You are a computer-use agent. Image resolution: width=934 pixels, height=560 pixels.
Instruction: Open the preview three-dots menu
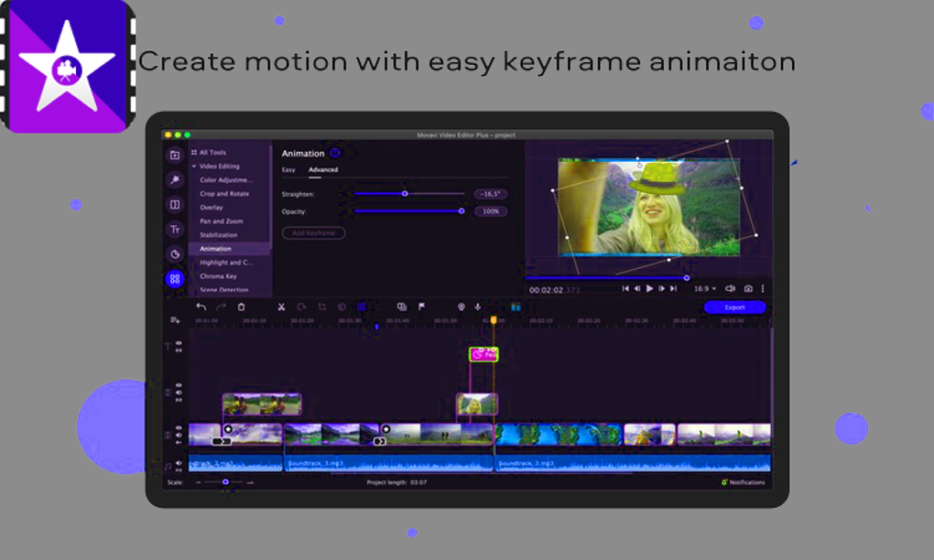(763, 288)
